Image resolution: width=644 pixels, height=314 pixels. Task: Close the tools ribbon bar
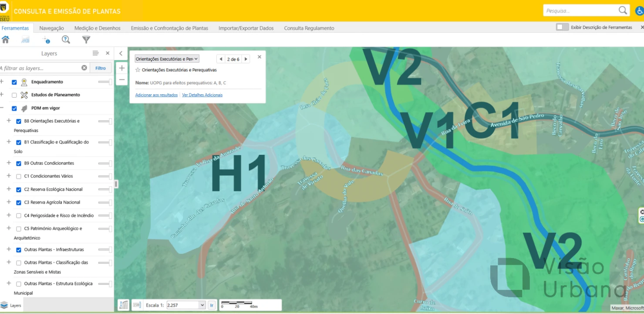point(642,27)
